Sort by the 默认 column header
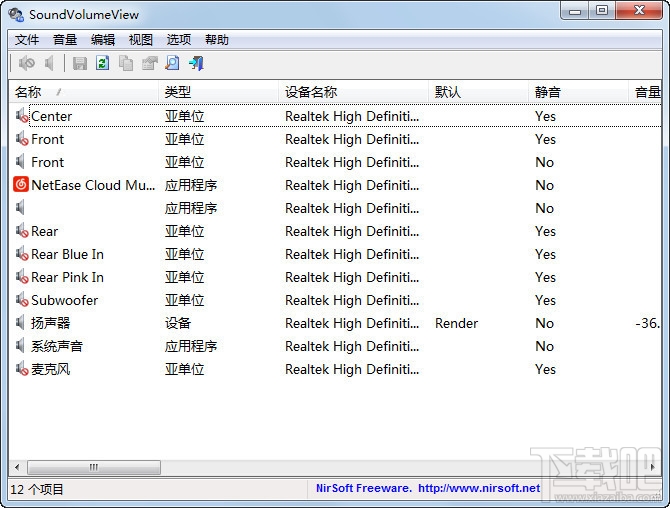The height and width of the screenshot is (508, 670). point(479,92)
